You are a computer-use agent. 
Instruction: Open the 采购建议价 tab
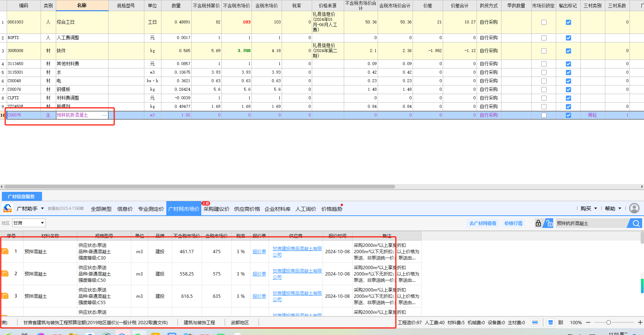[217, 209]
